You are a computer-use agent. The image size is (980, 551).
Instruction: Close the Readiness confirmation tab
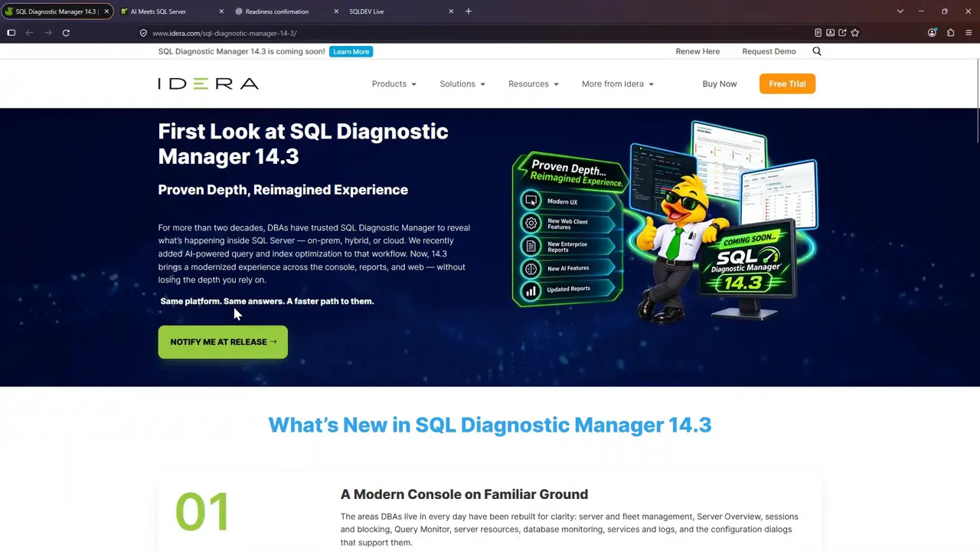click(336, 11)
